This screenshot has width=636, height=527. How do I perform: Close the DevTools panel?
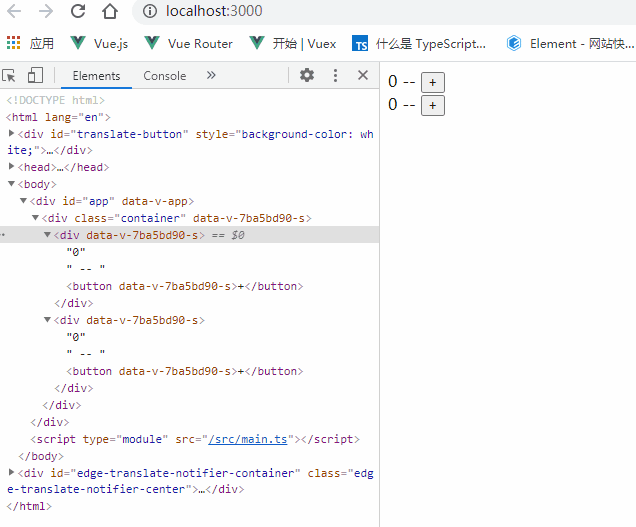click(363, 75)
